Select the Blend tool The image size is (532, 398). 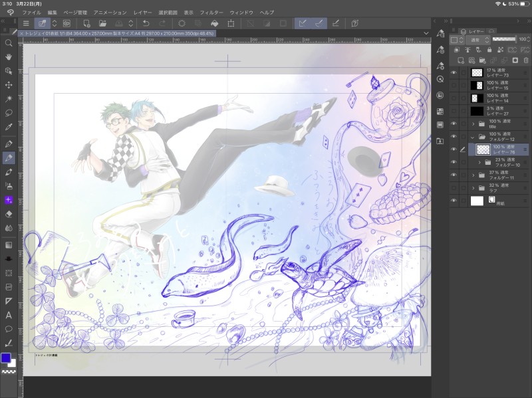tap(9, 228)
